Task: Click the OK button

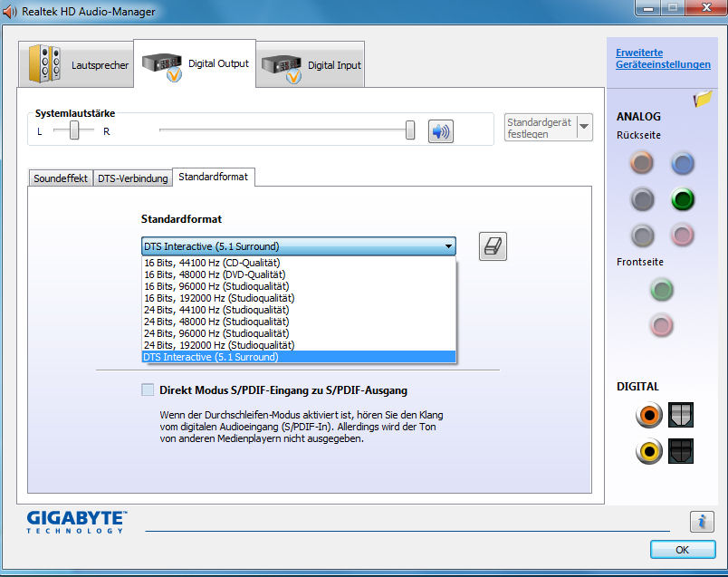Action: click(x=683, y=550)
